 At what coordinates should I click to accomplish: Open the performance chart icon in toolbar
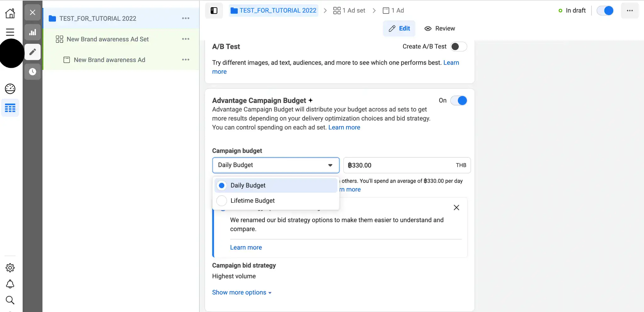[x=32, y=32]
